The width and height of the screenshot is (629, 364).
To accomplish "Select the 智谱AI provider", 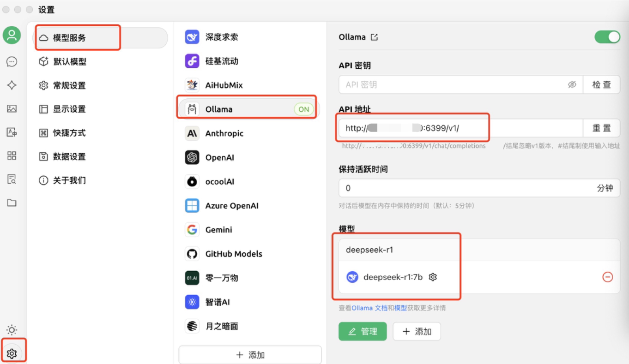I will [250, 302].
